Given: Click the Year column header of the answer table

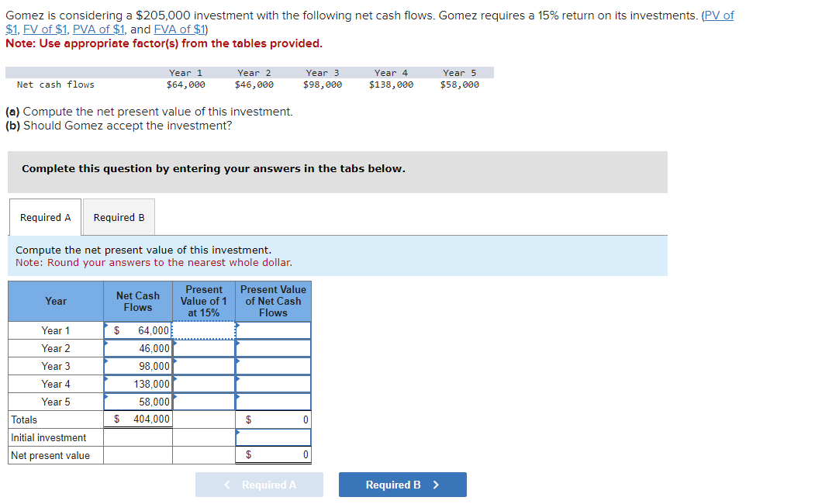Looking at the screenshot, I should [x=56, y=302].
